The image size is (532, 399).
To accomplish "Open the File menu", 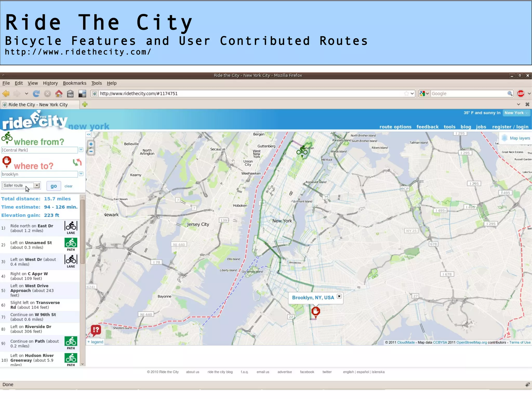I will click(x=6, y=83).
